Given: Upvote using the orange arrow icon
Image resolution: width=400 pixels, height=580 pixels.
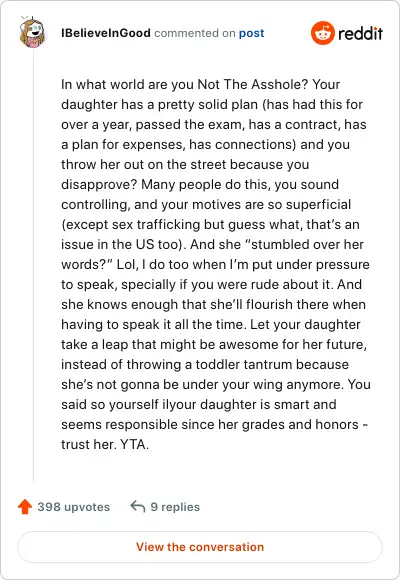Looking at the screenshot, I should tap(25, 507).
